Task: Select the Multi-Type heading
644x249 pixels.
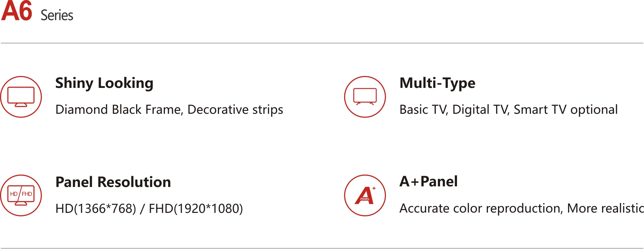Action: [437, 83]
